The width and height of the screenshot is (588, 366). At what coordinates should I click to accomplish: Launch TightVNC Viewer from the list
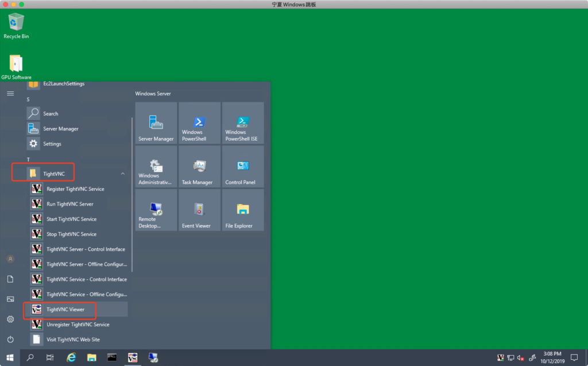(65, 309)
